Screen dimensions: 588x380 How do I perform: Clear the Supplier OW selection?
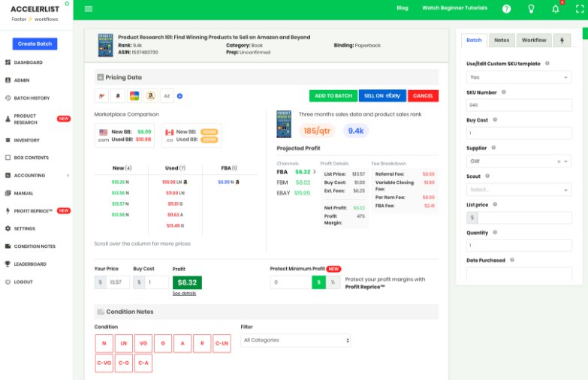click(x=559, y=161)
